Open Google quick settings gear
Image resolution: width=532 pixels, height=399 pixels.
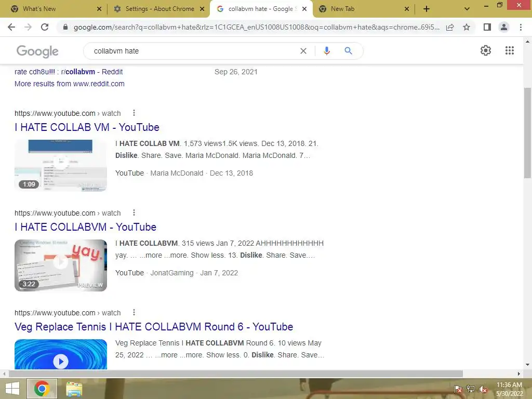(x=486, y=50)
